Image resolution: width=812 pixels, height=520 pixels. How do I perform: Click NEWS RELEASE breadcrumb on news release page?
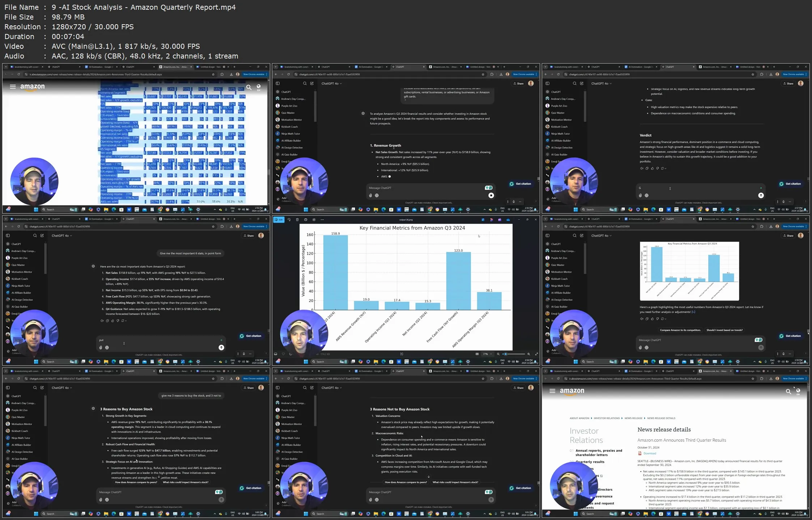(633, 418)
